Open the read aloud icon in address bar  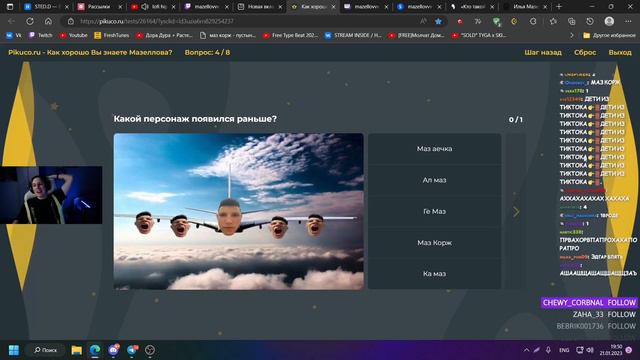click(423, 21)
